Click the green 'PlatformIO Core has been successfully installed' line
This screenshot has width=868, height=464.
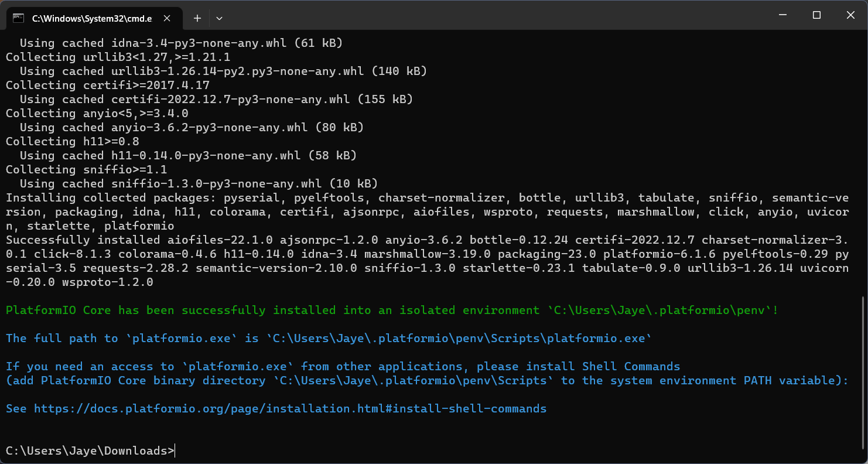(392, 310)
